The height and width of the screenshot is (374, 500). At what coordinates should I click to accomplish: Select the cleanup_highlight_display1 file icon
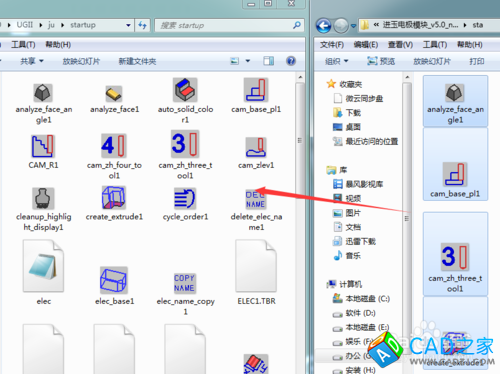click(x=43, y=198)
